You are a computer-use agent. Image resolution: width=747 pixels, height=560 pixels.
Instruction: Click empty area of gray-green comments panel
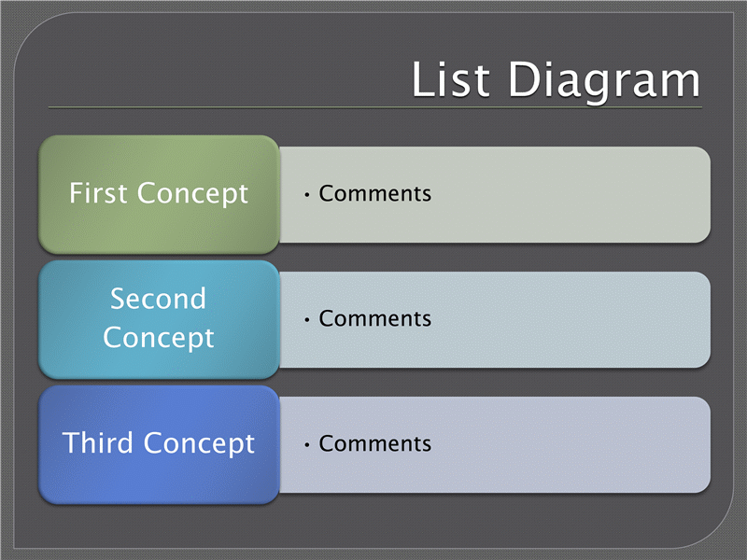pyautogui.click(x=571, y=195)
